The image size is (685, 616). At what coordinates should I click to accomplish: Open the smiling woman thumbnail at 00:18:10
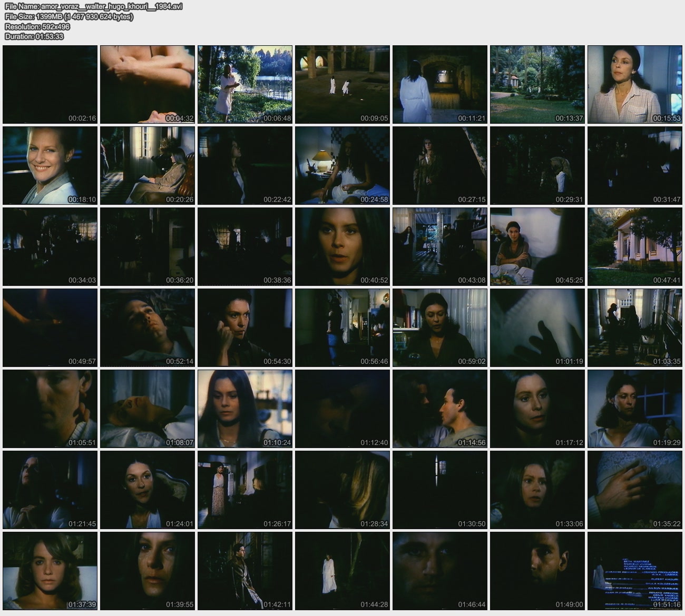50,165
